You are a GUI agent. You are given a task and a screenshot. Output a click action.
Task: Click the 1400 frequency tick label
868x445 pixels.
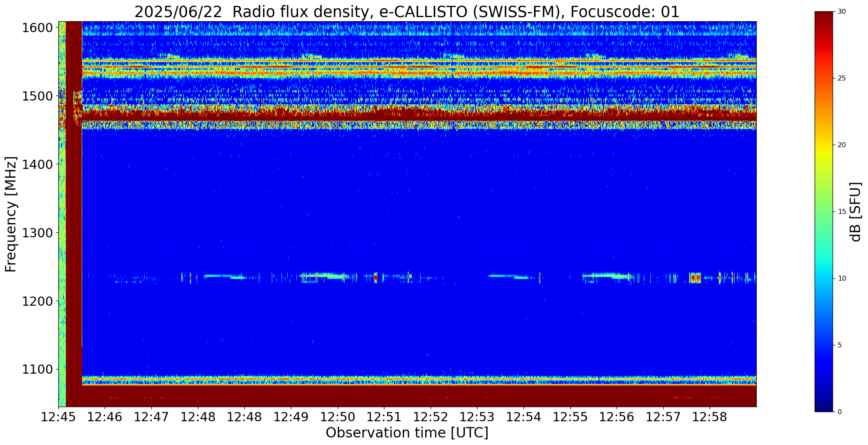click(x=38, y=165)
